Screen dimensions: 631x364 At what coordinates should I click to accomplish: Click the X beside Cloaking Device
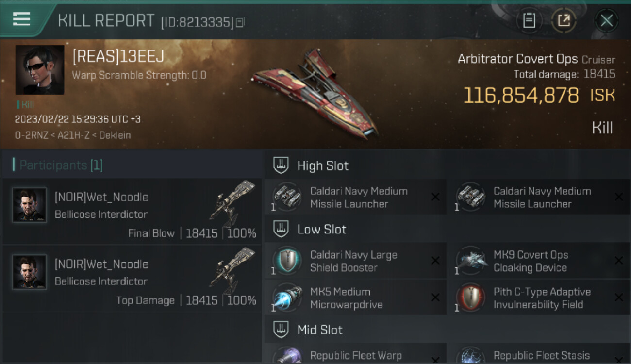point(618,261)
